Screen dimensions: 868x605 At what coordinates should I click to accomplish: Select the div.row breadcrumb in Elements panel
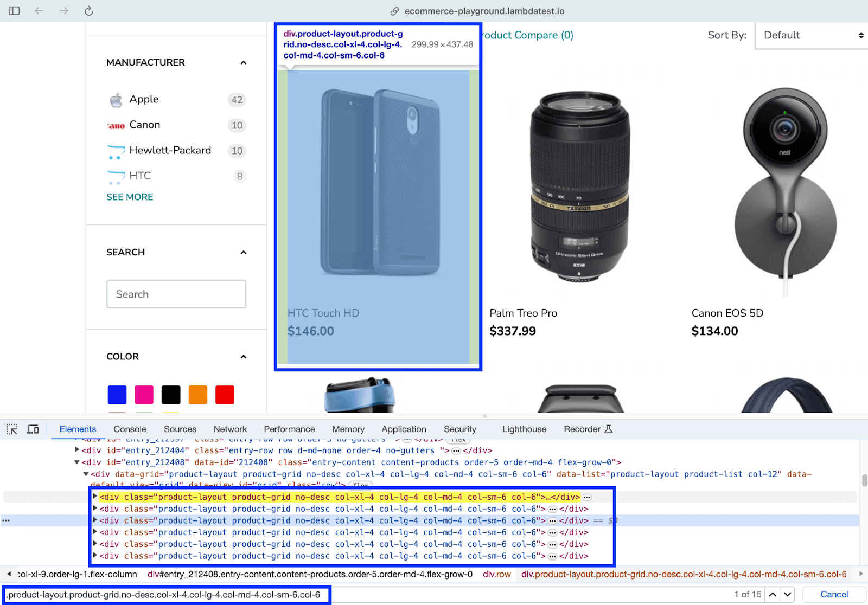point(496,574)
